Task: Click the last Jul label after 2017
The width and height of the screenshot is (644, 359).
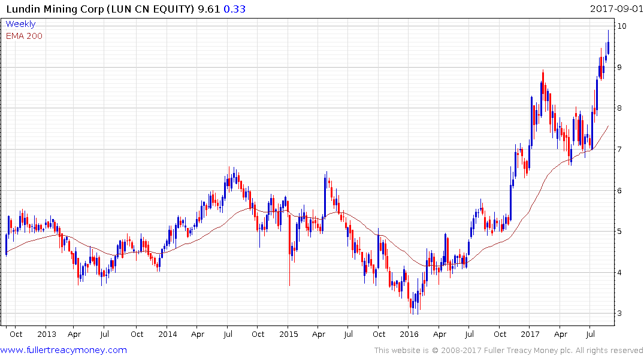Action: pos(590,334)
